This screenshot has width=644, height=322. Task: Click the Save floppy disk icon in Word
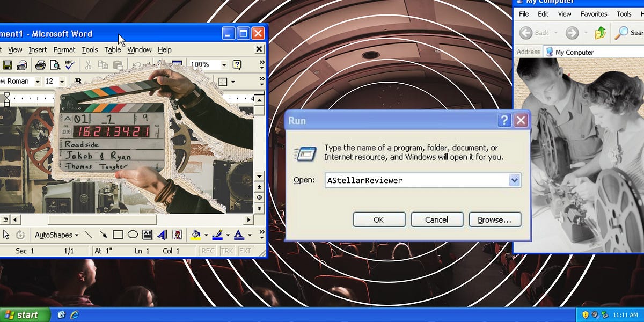click(x=7, y=65)
